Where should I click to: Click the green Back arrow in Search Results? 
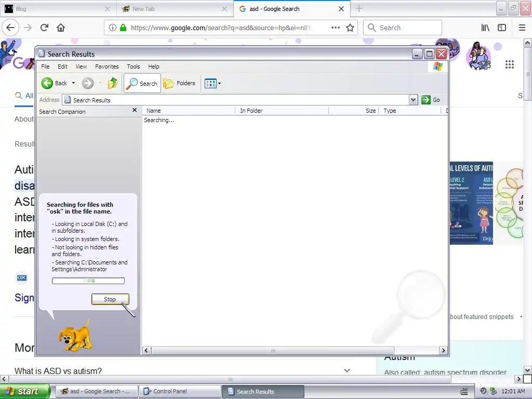point(47,83)
